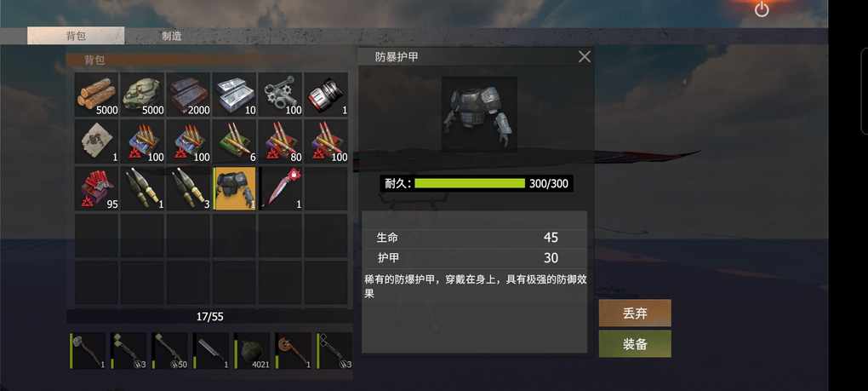The height and width of the screenshot is (391, 868).
Task: Open the 背包 backpack tab
Action: 76,36
